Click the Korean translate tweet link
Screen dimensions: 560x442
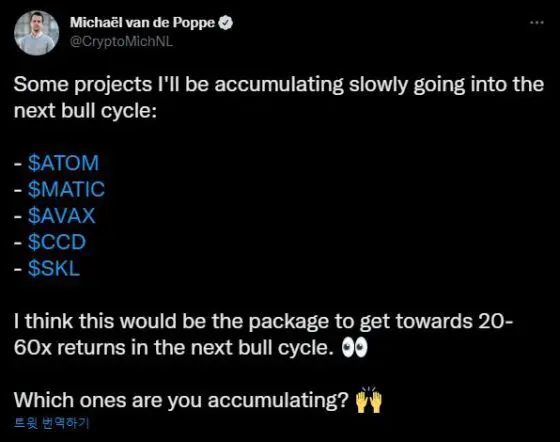51,423
